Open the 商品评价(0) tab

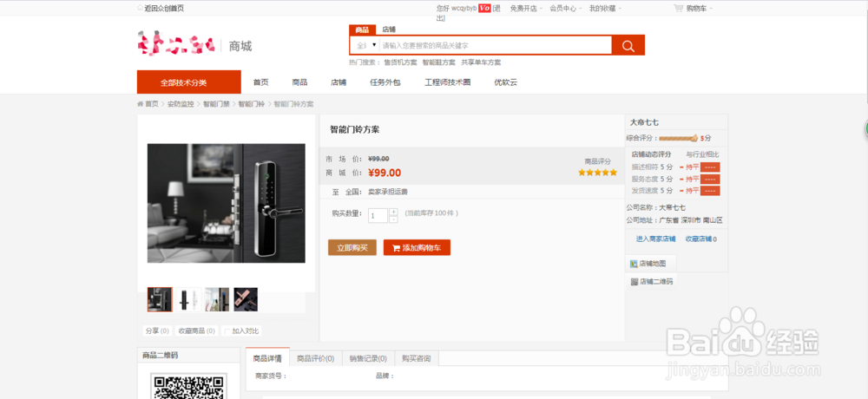(x=316, y=358)
